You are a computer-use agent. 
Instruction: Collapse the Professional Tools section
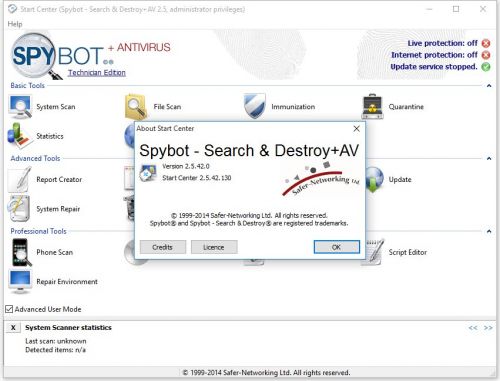click(489, 231)
